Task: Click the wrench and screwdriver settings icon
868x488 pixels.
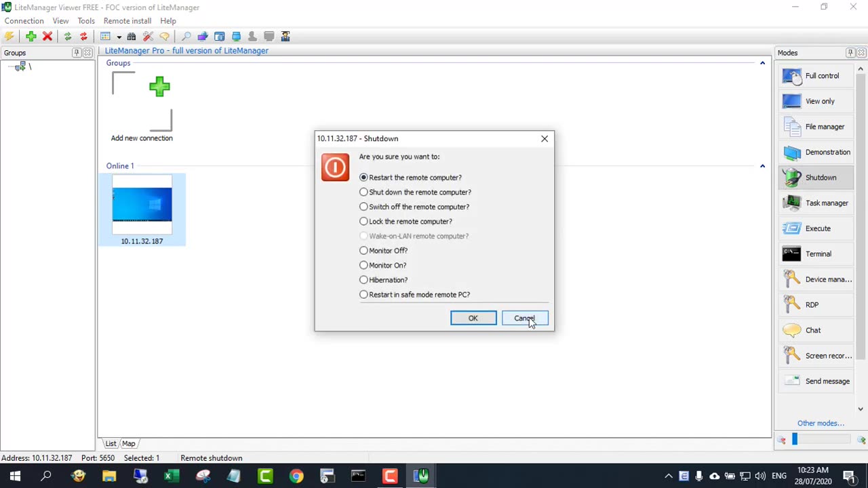Action: [148, 37]
